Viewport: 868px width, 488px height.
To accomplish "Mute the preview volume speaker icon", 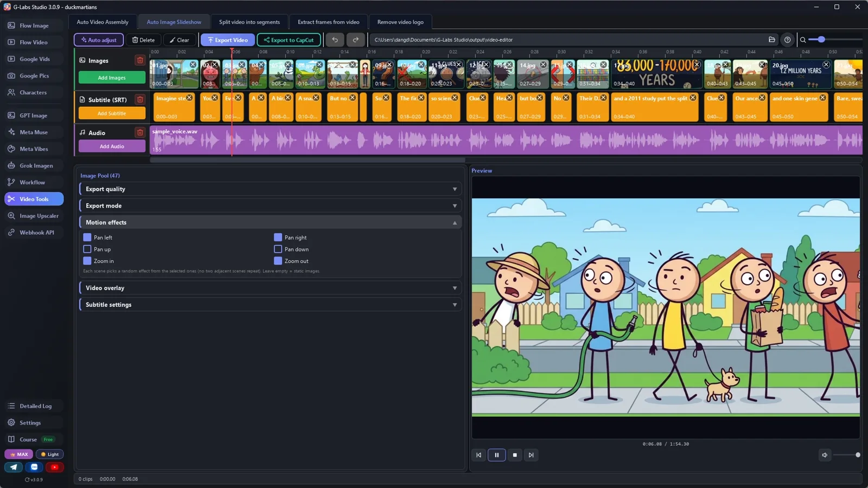I will [x=825, y=455].
